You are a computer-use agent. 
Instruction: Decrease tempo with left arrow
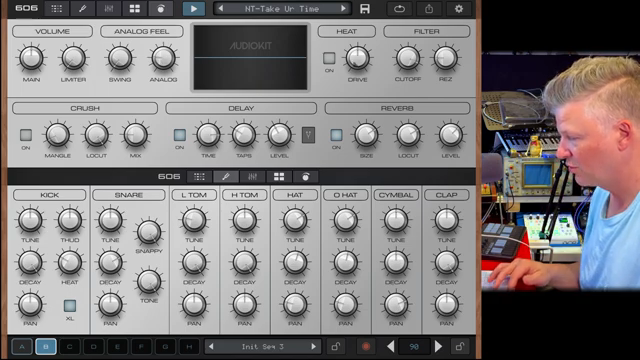pyautogui.click(x=390, y=347)
